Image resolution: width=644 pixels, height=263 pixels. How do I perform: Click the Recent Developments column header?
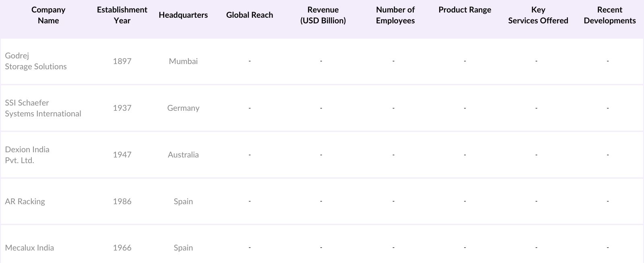(x=609, y=15)
